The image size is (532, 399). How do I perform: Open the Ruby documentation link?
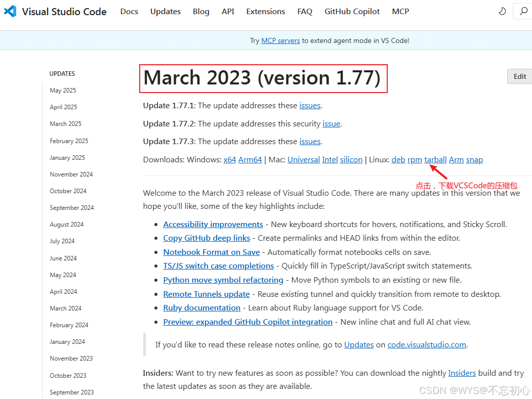[201, 308]
